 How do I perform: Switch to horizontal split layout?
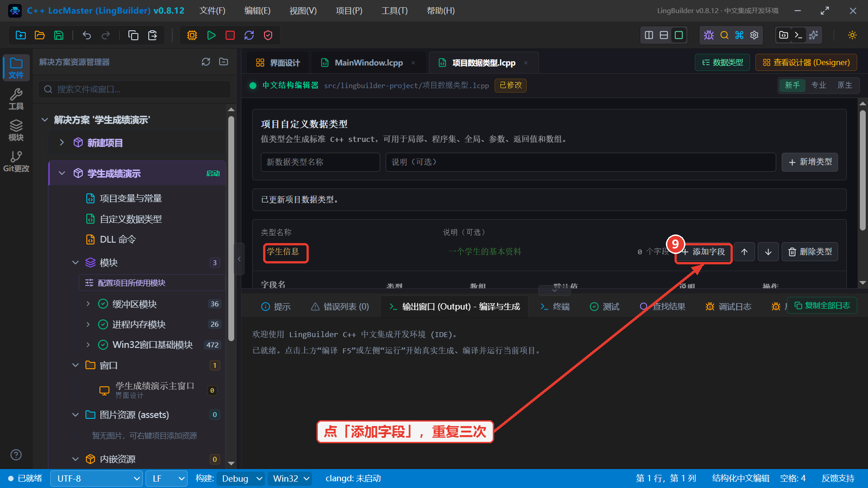tap(664, 35)
